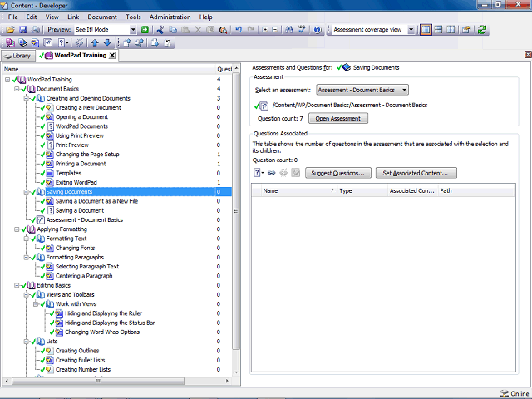Viewport: 532px width, 399px height.
Task: Click the Open Assessment button
Action: pos(338,118)
